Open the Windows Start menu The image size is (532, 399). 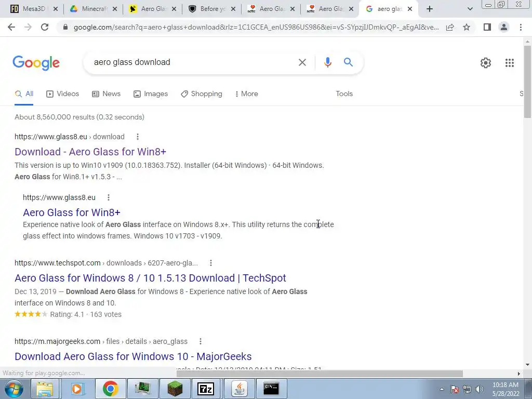(14, 389)
